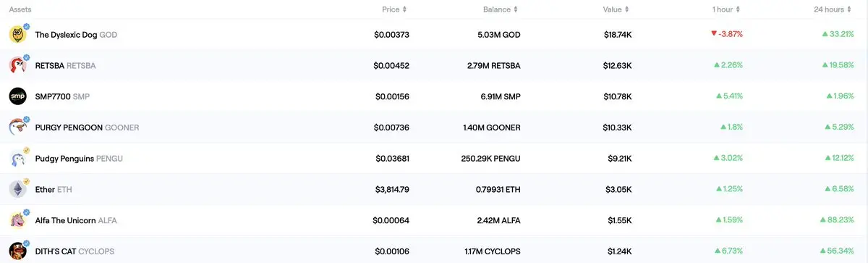Click the PURGY PENGOON token icon
Image resolution: width=868 pixels, height=263 pixels.
point(18,128)
